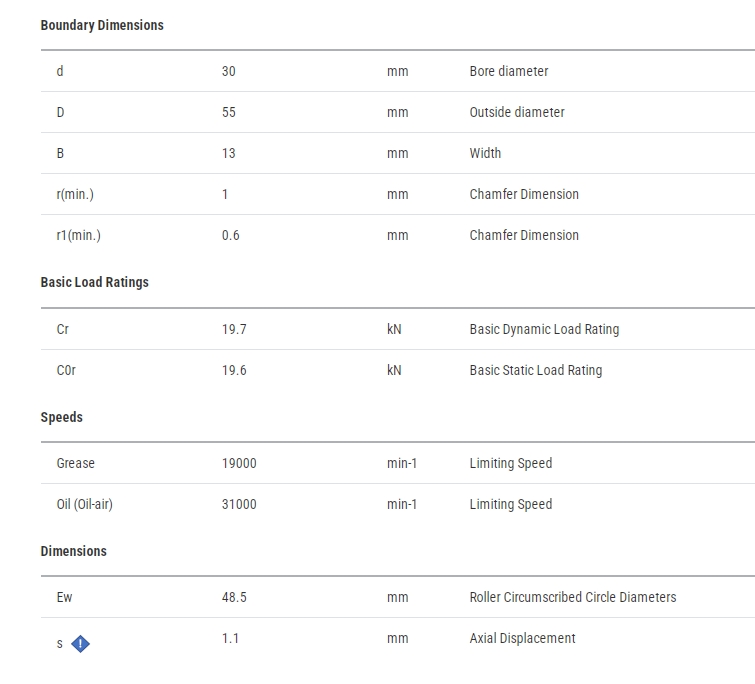Select the C0r parameter label
This screenshot has height=684, width=755.
[66, 370]
